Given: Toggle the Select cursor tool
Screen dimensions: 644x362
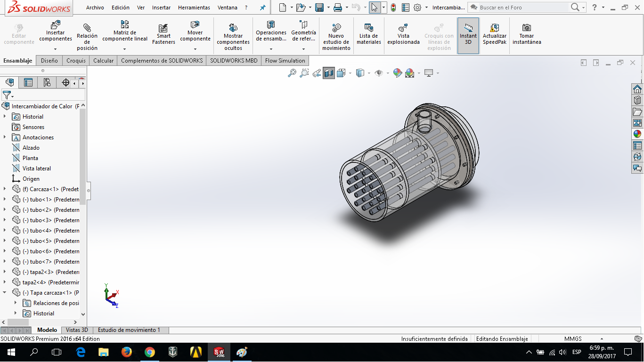Looking at the screenshot, I should pyautogui.click(x=375, y=7).
